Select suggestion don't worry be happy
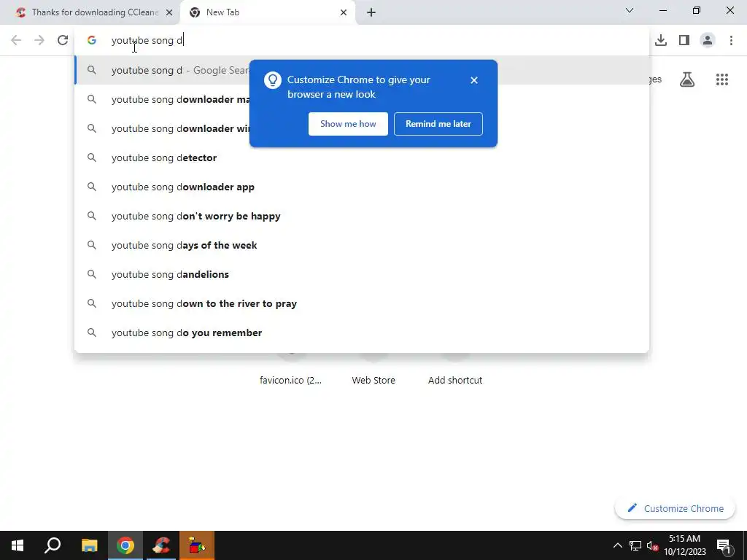The width and height of the screenshot is (747, 560). point(362,216)
